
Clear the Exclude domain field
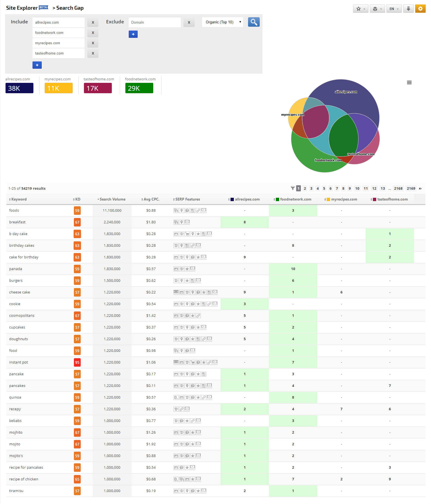pyautogui.click(x=189, y=23)
